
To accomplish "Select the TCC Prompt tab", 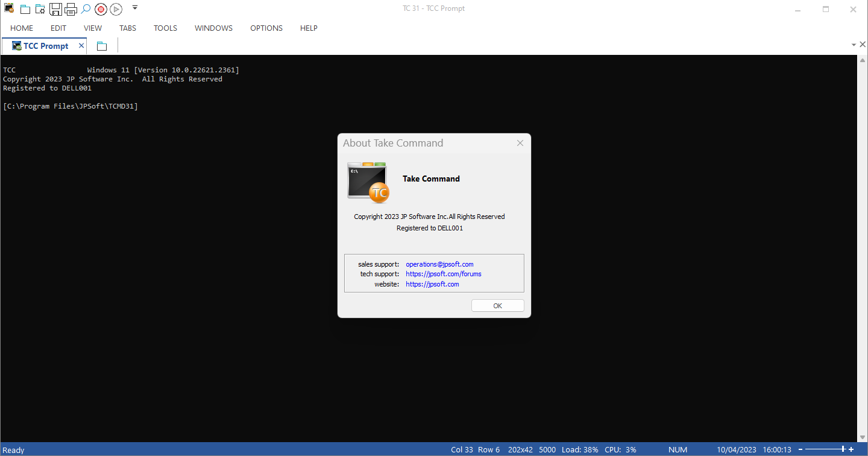I will pyautogui.click(x=45, y=46).
